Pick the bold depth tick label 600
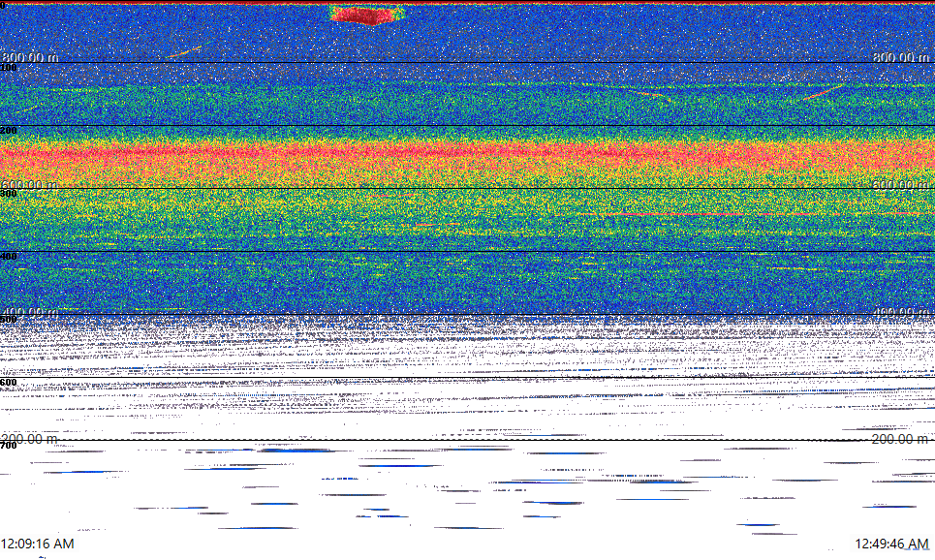The image size is (935, 560). coord(9,383)
